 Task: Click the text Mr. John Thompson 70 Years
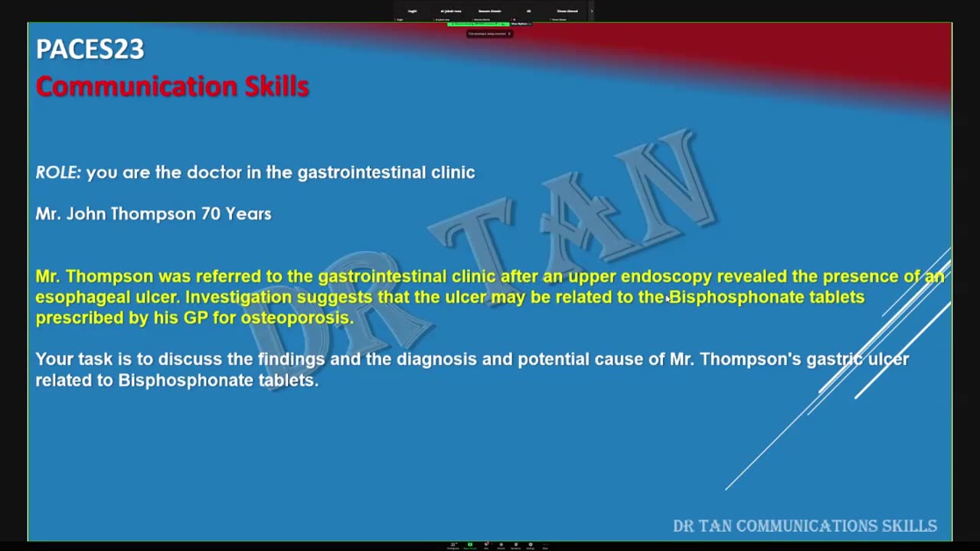pos(153,214)
